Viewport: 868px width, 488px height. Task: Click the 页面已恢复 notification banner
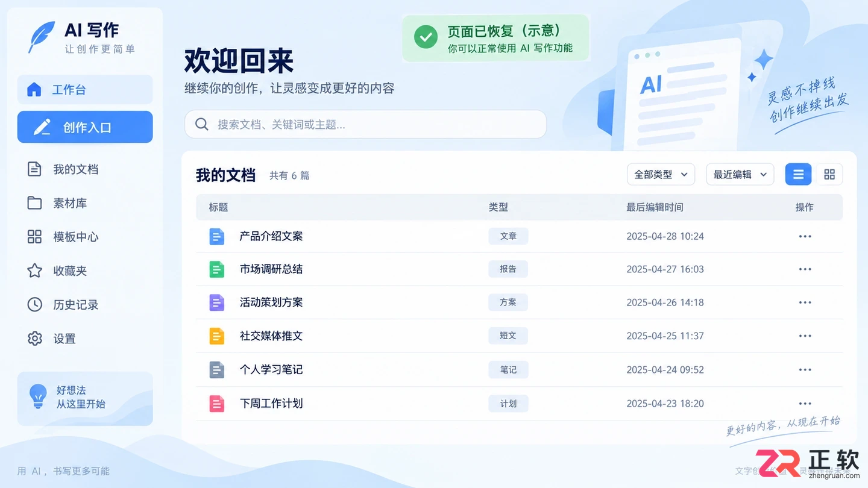tap(495, 39)
